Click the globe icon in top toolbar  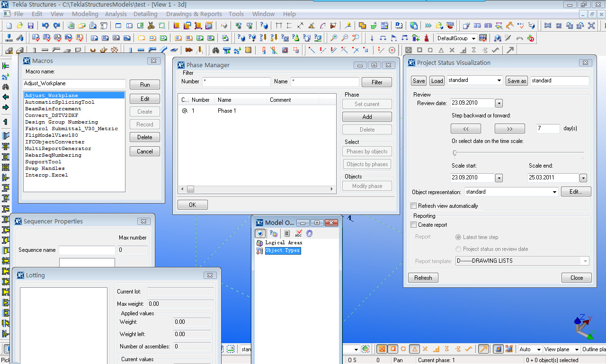pos(414,26)
